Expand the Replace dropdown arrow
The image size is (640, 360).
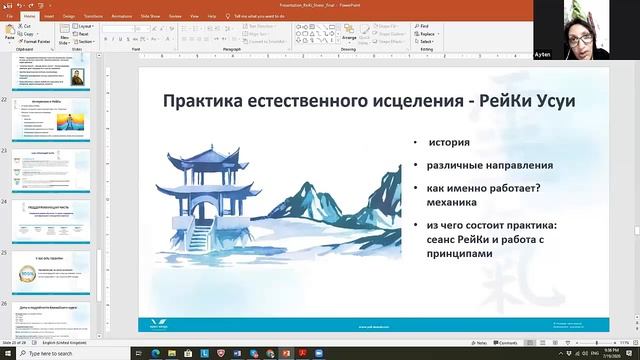point(438,34)
